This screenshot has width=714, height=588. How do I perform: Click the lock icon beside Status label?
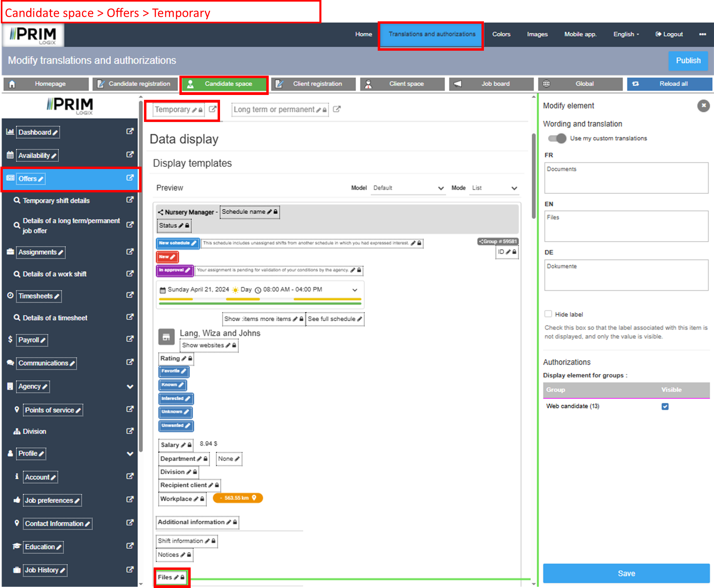pos(187,225)
